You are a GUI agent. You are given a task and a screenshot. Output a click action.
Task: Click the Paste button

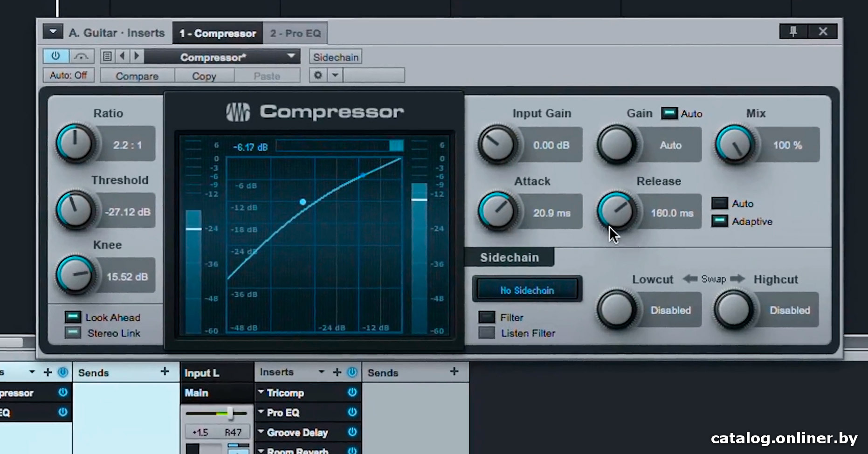(267, 76)
